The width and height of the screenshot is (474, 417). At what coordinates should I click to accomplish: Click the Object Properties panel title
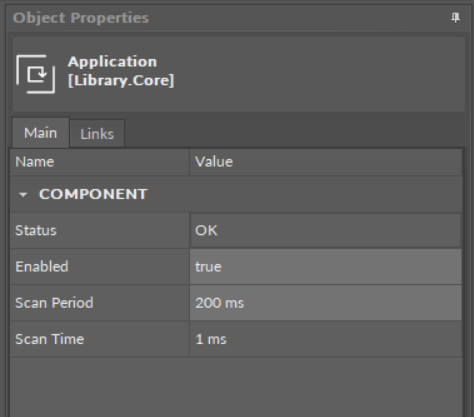coord(81,18)
